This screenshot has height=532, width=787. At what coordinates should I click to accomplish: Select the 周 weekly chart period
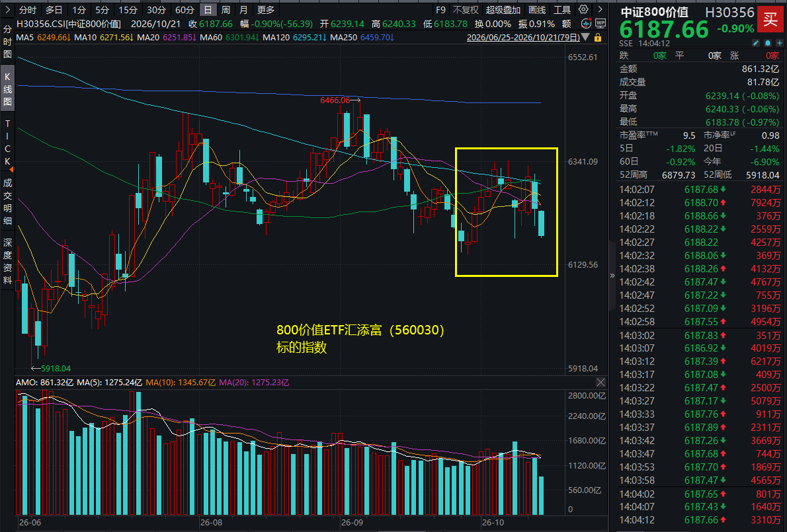226,10
